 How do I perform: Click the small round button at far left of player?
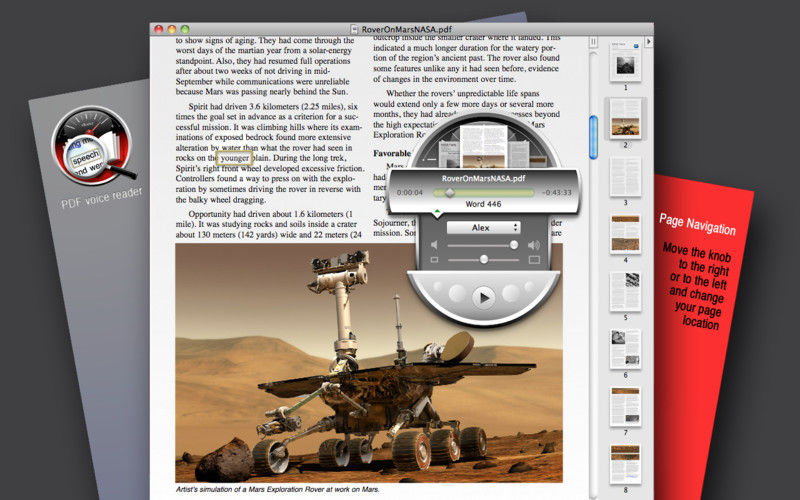pyautogui.click(x=438, y=286)
